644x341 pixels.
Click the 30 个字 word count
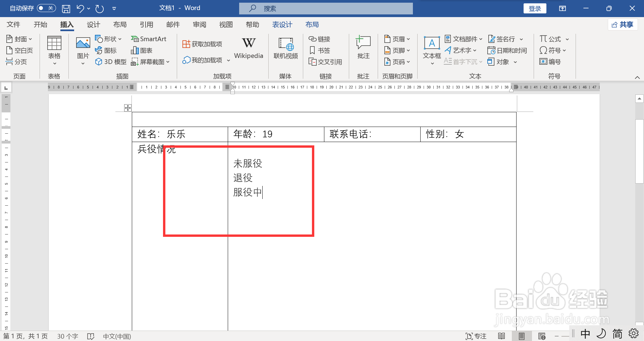[x=67, y=336]
